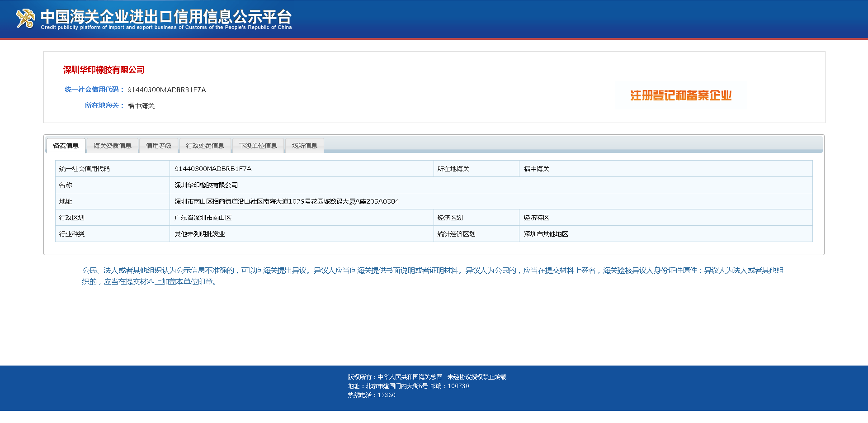The image size is (868, 423).
Task: View the 行政处罚信息 tab
Action: tap(205, 146)
